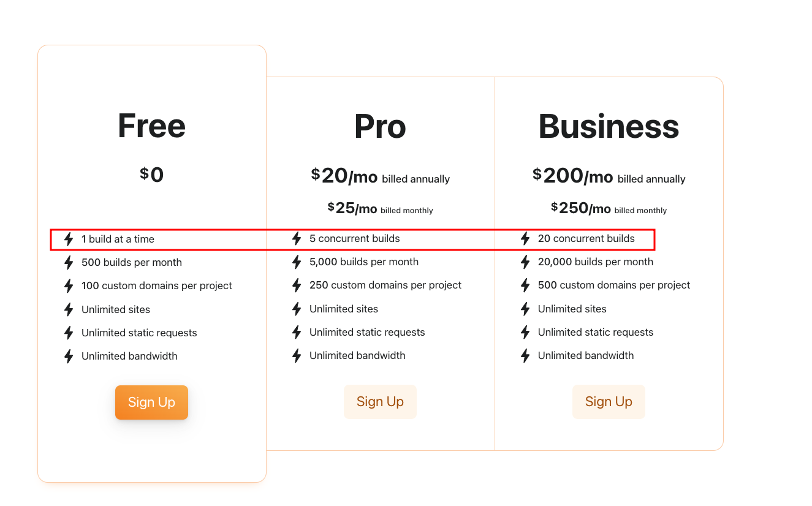Image resolution: width=812 pixels, height=506 pixels.
Task: Click the Business plan Sign Up button
Action: pos(609,402)
